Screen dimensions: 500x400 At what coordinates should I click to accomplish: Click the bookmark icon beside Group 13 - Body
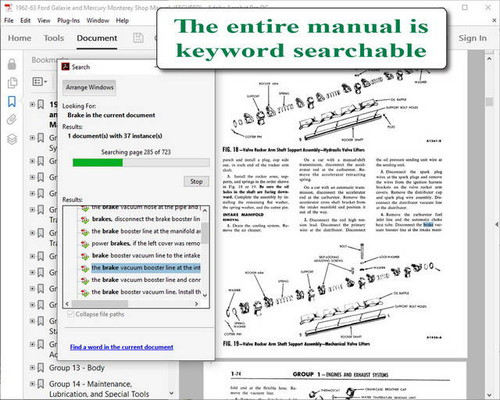[41, 368]
